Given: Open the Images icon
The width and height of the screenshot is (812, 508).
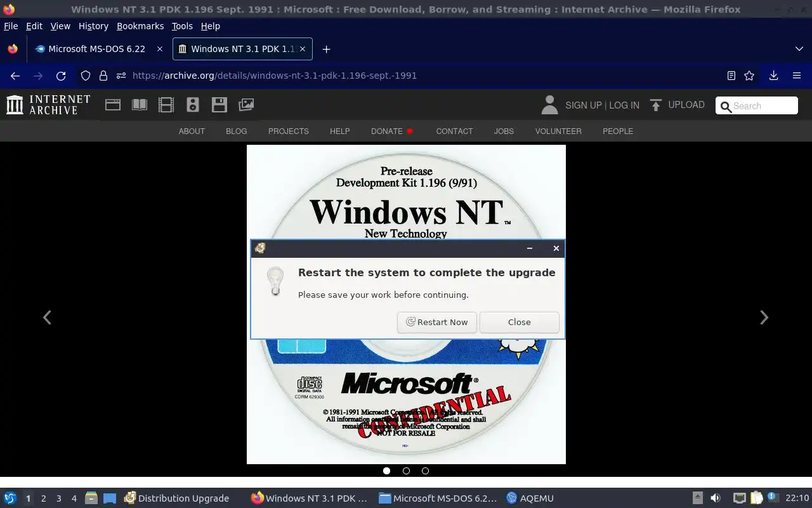Looking at the screenshot, I should [x=246, y=105].
